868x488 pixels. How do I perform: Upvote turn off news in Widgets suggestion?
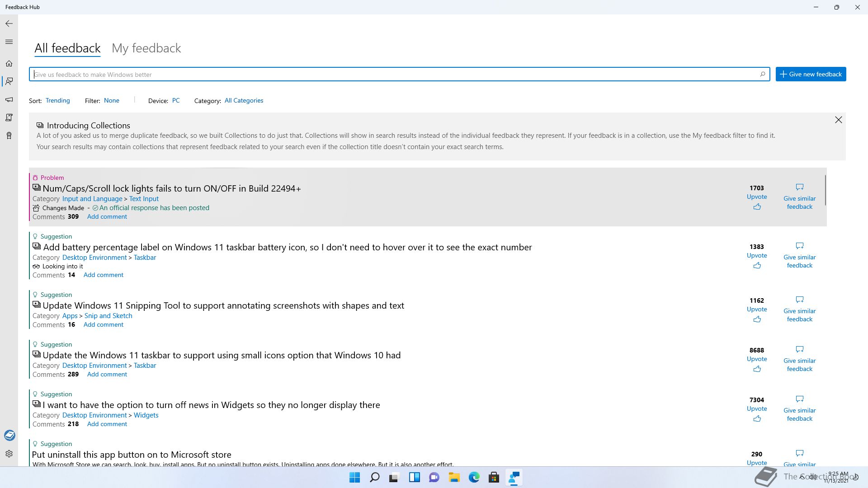[757, 413]
